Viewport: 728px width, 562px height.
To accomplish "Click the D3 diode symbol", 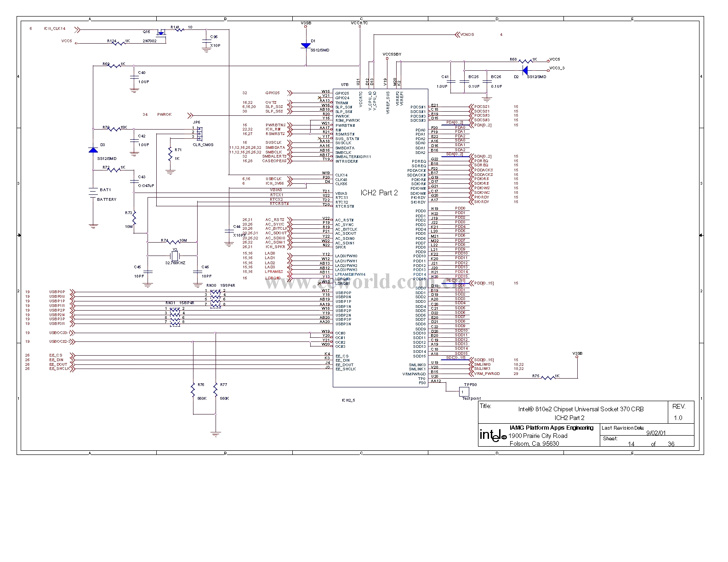I will click(x=93, y=150).
